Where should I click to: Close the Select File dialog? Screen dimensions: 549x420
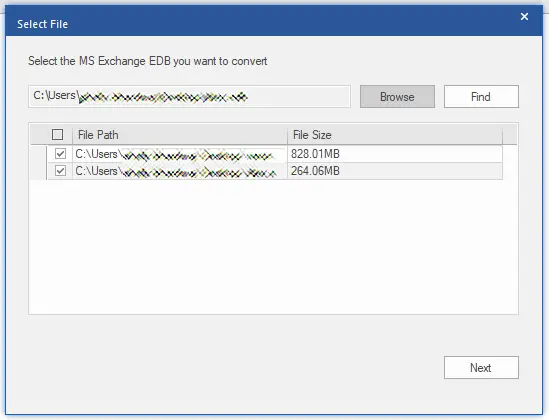pyautogui.click(x=524, y=16)
